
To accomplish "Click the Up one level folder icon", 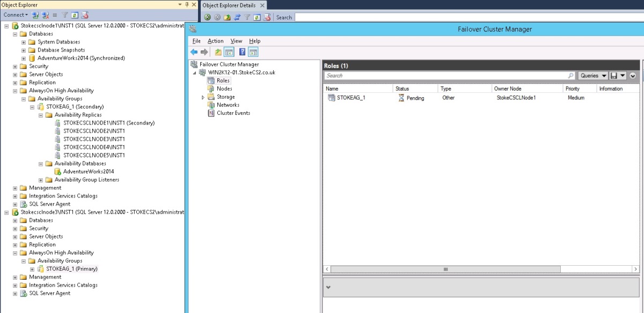I will click(218, 52).
